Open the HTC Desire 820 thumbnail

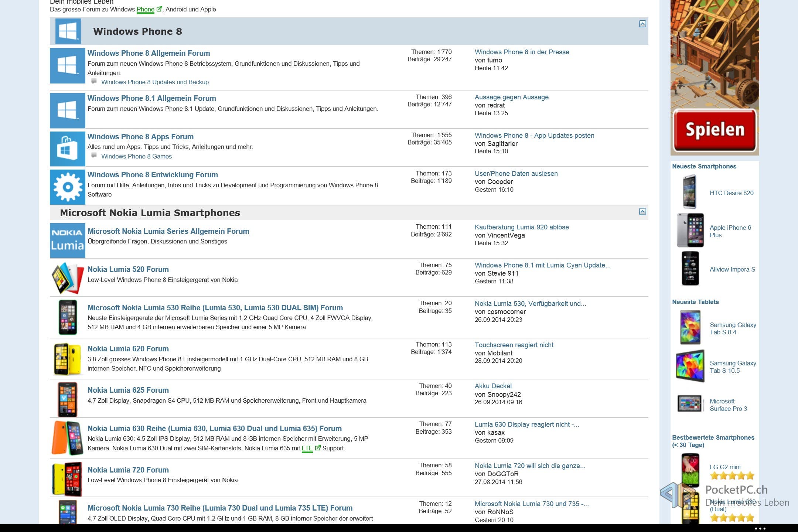689,192
